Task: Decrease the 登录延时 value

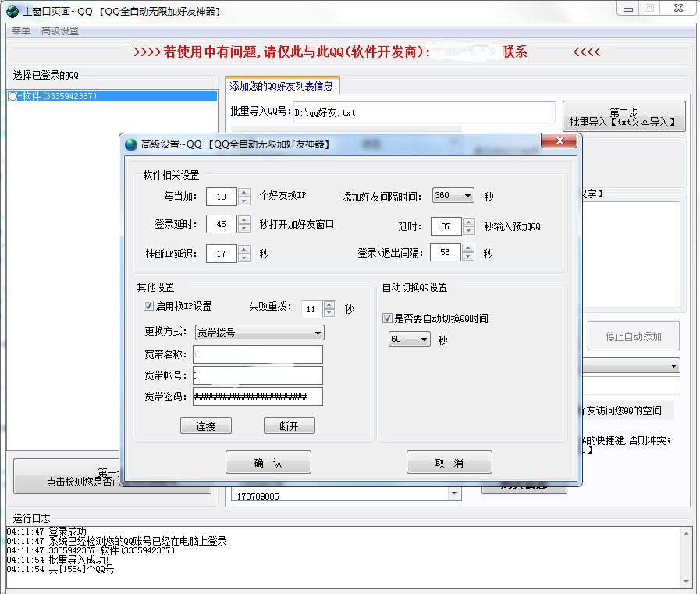Action: pyautogui.click(x=243, y=228)
